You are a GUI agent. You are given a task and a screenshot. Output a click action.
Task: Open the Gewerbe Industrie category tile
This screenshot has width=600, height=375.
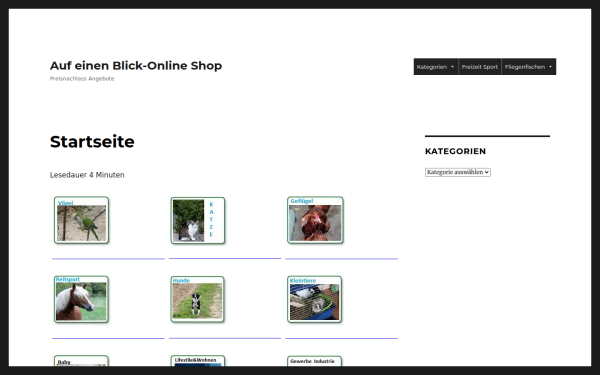coord(315,361)
